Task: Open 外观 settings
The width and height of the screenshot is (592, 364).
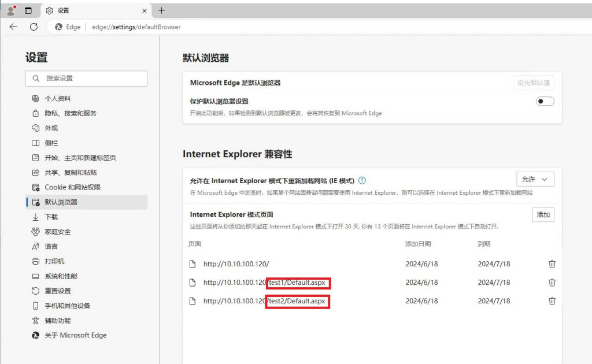Action: point(51,128)
